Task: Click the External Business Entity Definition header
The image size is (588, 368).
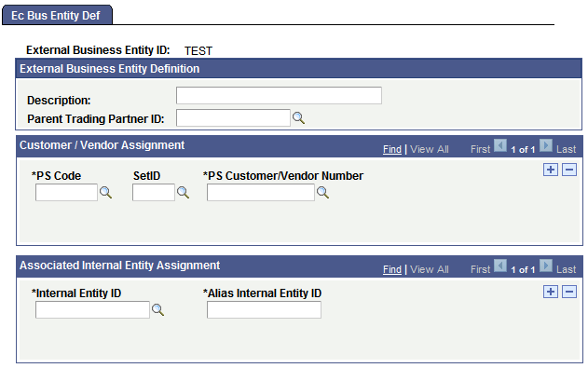Action: coord(298,69)
